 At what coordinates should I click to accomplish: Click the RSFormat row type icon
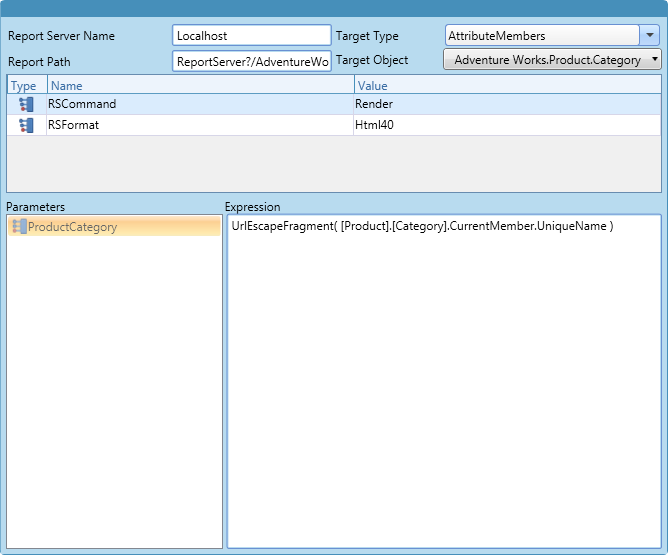point(26,125)
